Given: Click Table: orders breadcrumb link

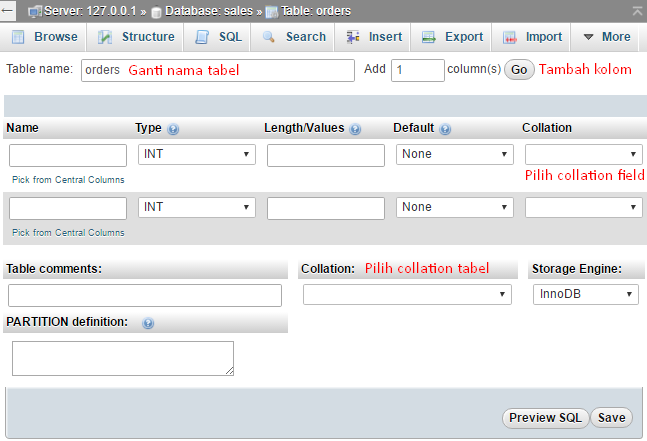Looking at the screenshot, I should [x=316, y=11].
